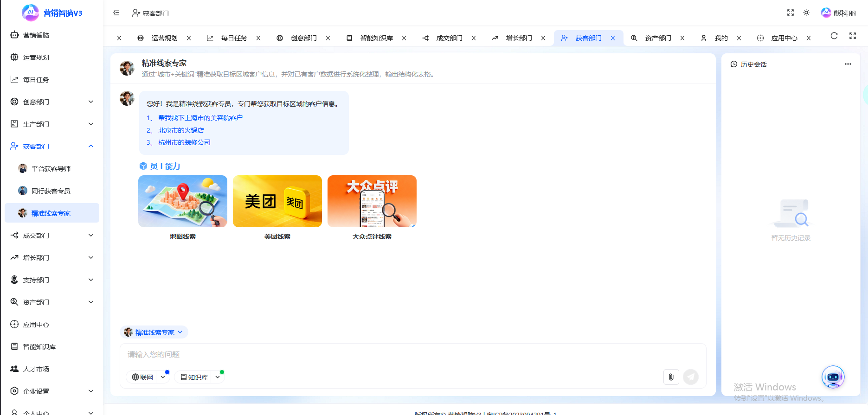The height and width of the screenshot is (415, 868).
Task: Open 智能知识库 in the sidebar
Action: coord(52,347)
